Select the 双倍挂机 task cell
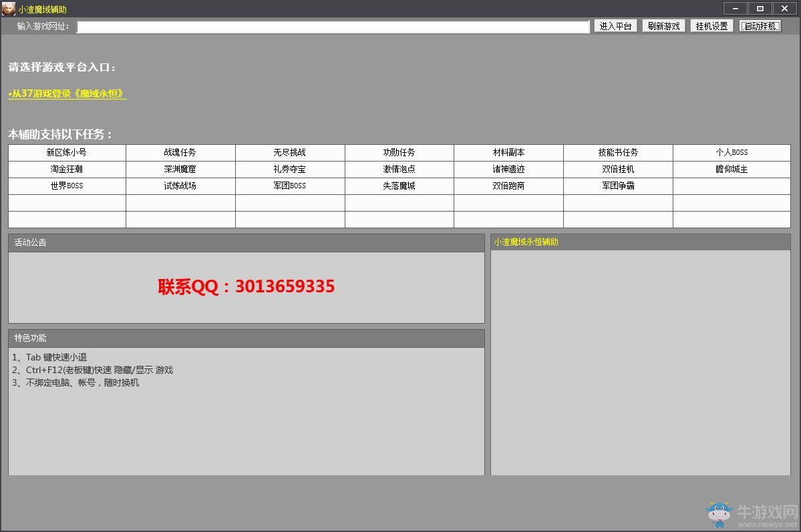This screenshot has height=532, width=801. click(618, 170)
